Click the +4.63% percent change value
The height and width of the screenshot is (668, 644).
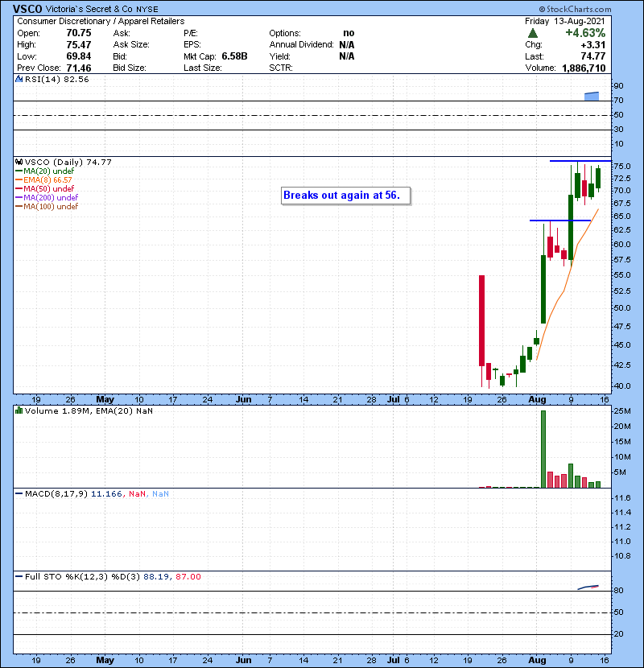(585, 33)
